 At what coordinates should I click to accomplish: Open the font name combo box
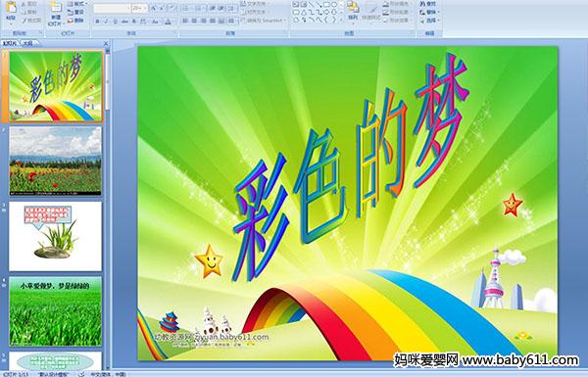[x=112, y=8]
